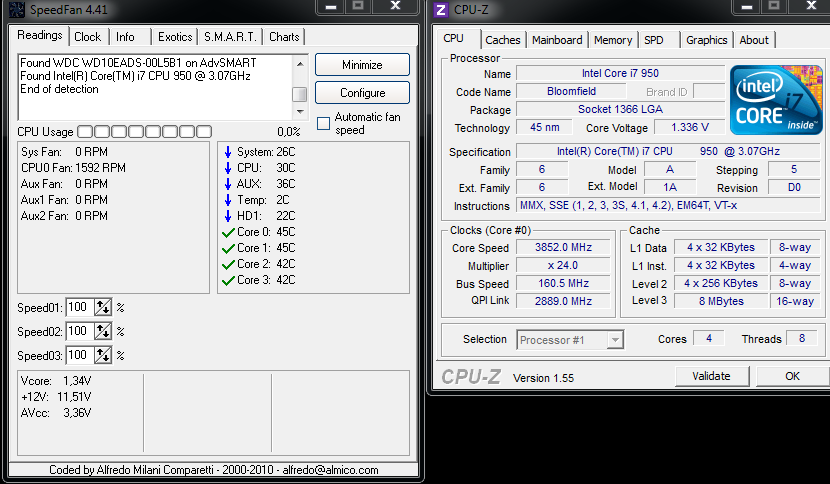Click the 'CPU0 Fan: 1592 RPM' reading
The width and height of the screenshot is (830, 484).
(x=73, y=168)
